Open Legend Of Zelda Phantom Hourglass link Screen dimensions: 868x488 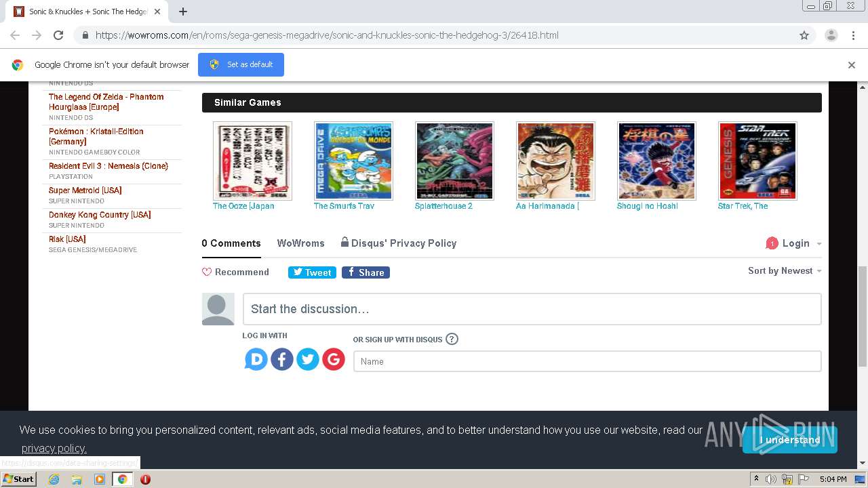tap(106, 102)
